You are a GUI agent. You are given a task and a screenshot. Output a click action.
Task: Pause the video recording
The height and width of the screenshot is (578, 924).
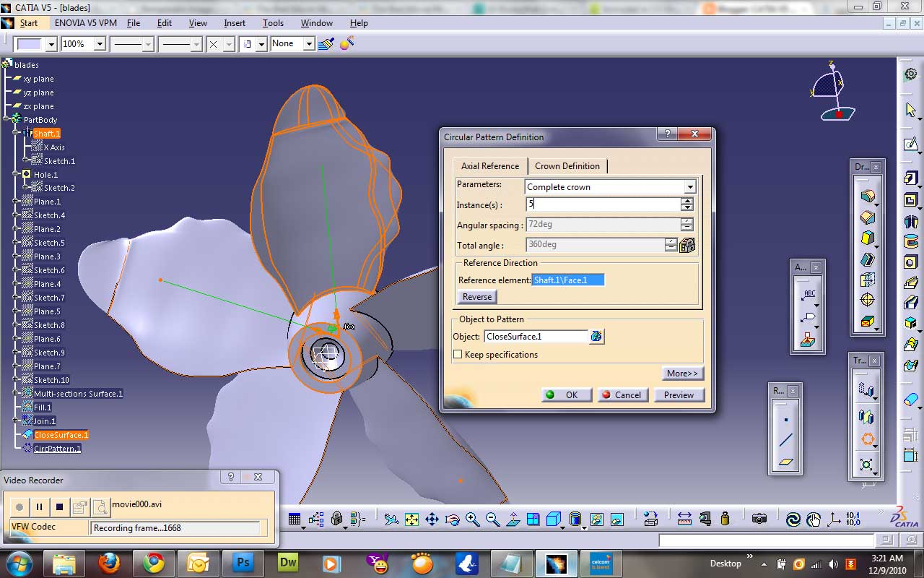pos(40,507)
